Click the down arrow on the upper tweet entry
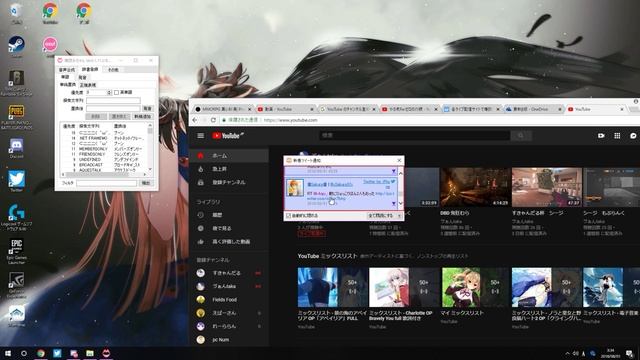 (x=393, y=171)
